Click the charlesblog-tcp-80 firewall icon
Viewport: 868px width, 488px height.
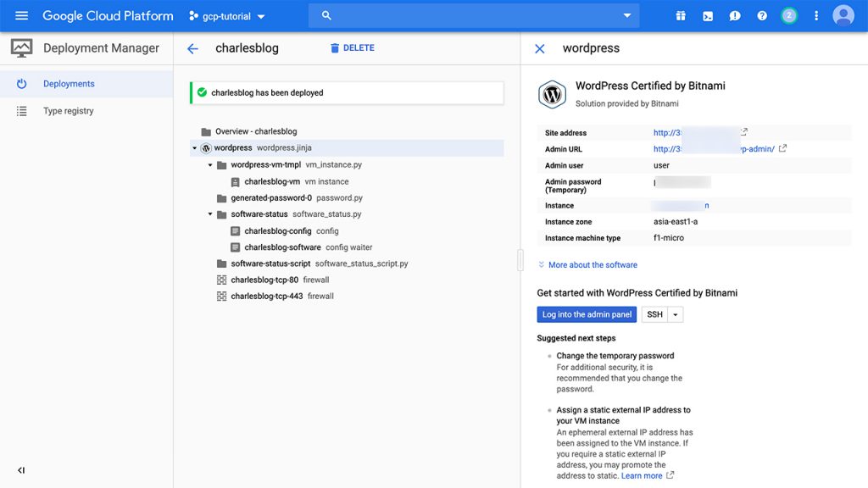point(222,280)
